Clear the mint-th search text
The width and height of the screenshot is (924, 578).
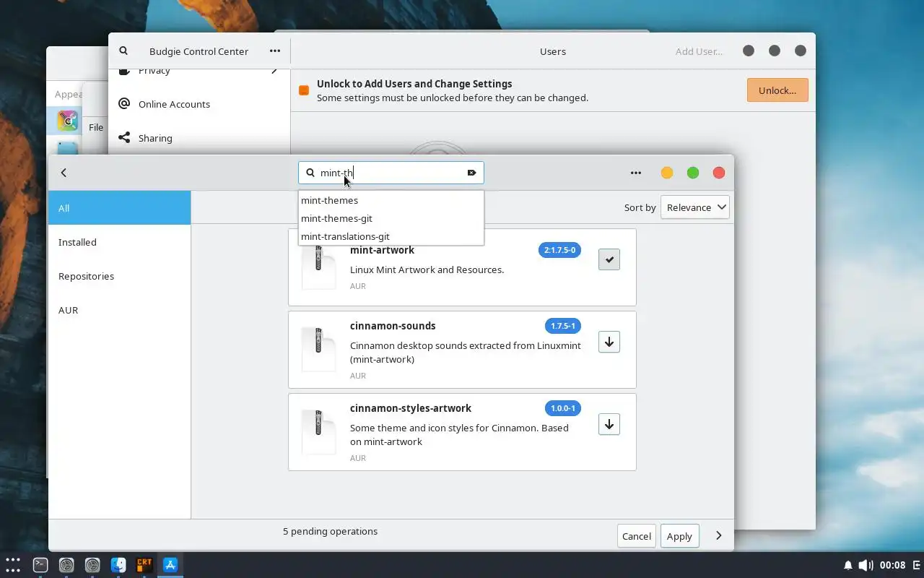click(x=471, y=173)
